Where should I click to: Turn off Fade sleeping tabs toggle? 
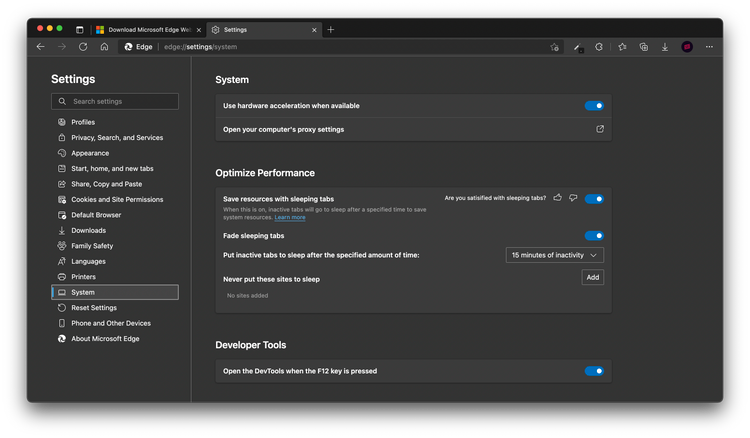594,236
